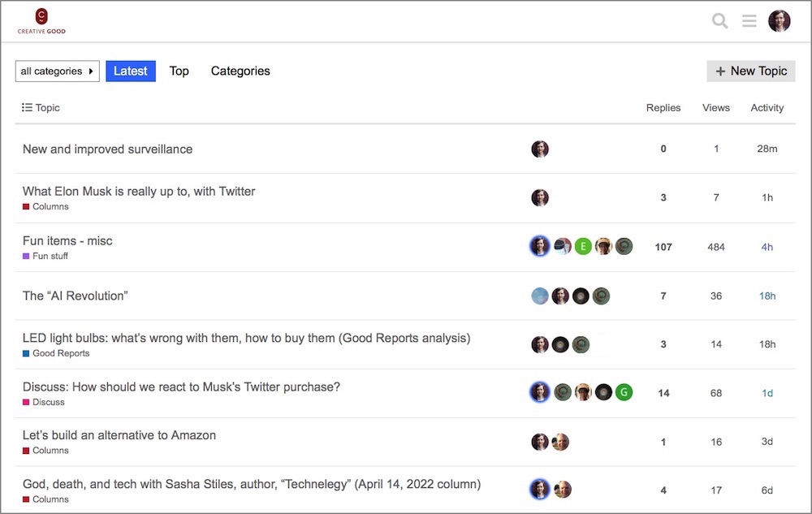812x514 pixels.
Task: Open the Fun items - misc topic
Action: [67, 240]
